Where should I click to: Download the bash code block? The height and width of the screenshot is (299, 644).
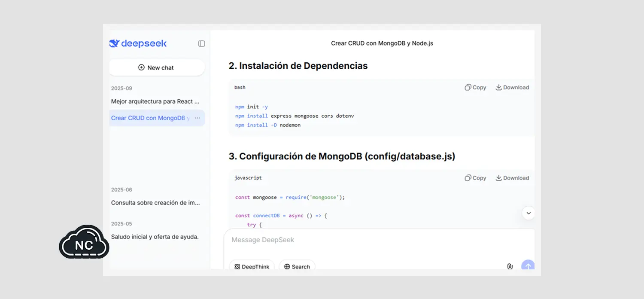(512, 87)
